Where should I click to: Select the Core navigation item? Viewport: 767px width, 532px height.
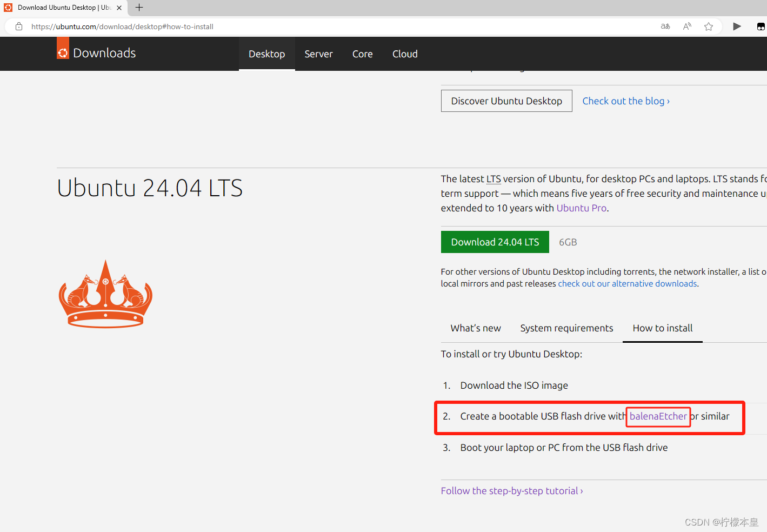(x=362, y=54)
